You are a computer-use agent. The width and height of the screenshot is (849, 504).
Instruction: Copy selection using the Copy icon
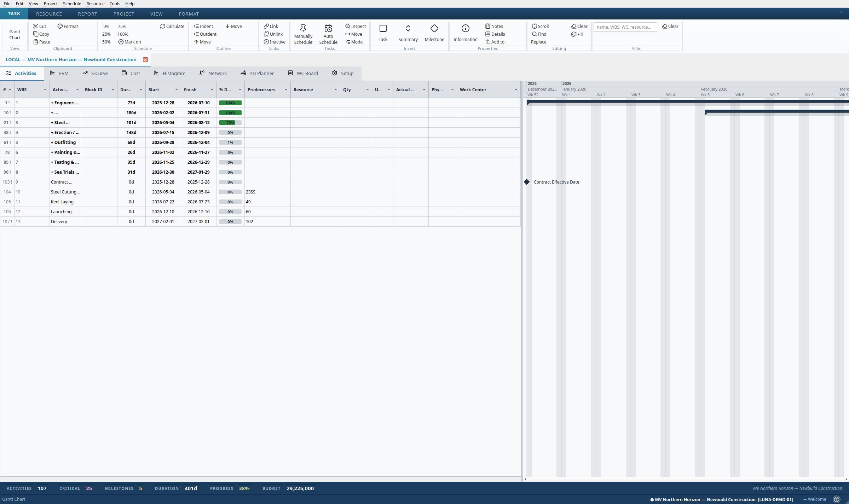point(35,34)
